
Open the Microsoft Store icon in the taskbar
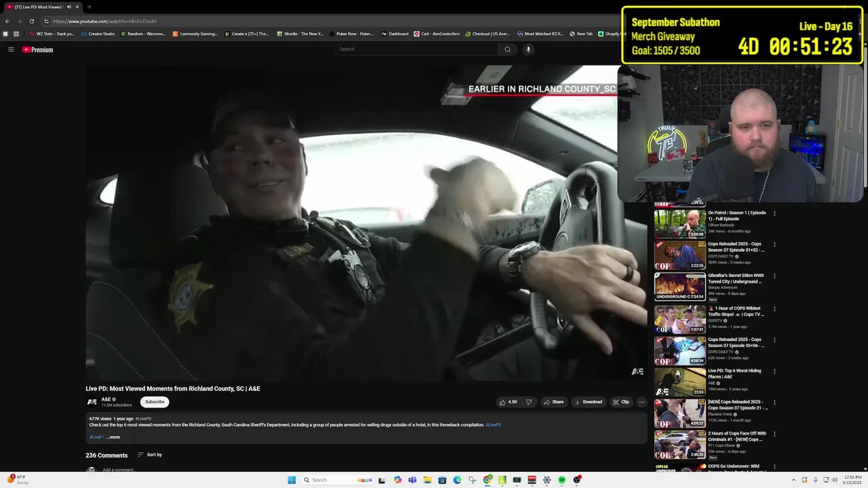442,480
